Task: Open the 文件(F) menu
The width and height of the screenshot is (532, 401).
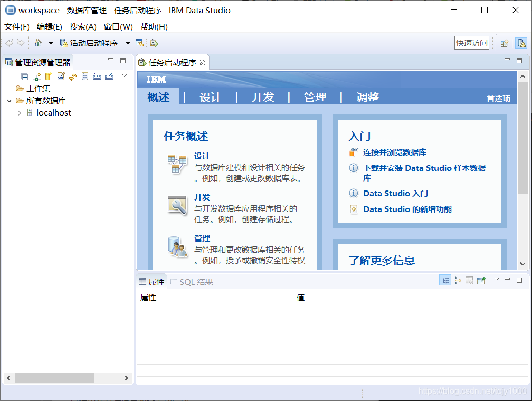Action: 17,27
